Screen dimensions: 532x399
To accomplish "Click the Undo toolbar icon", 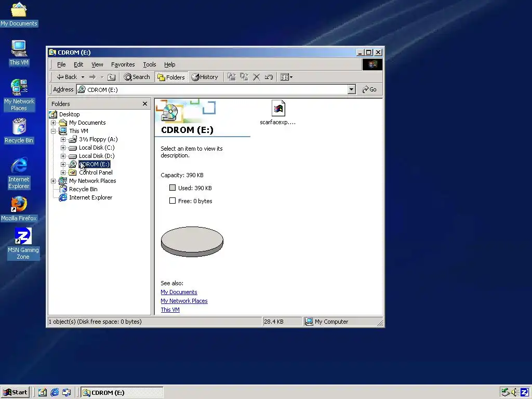I will coord(269,77).
